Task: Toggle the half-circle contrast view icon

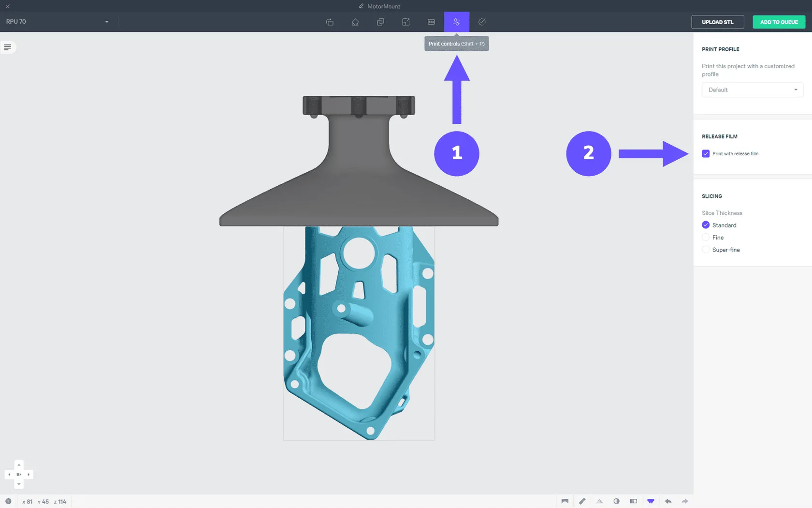Action: coord(616,501)
